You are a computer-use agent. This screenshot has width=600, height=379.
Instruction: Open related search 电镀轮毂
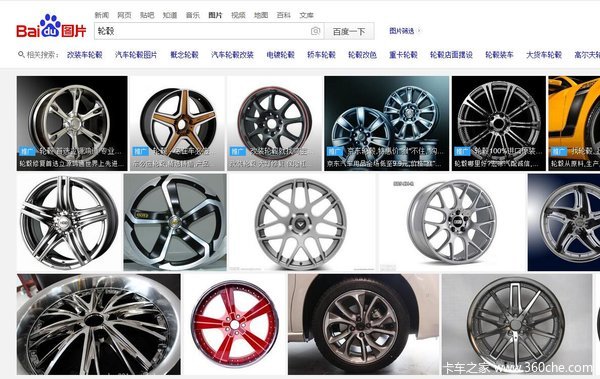pos(280,55)
